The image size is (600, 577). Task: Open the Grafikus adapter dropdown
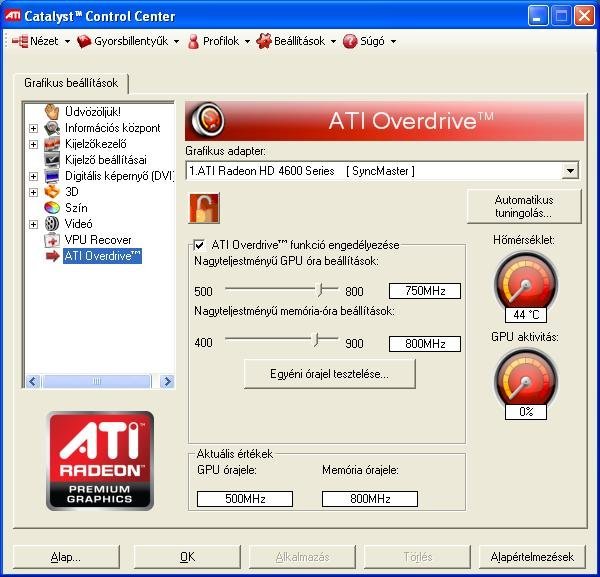pyautogui.click(x=570, y=171)
